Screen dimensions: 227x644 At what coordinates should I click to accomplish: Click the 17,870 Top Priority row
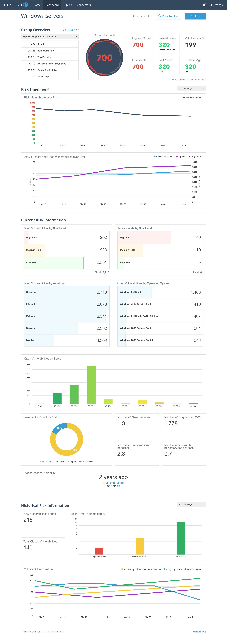[x=50, y=57]
